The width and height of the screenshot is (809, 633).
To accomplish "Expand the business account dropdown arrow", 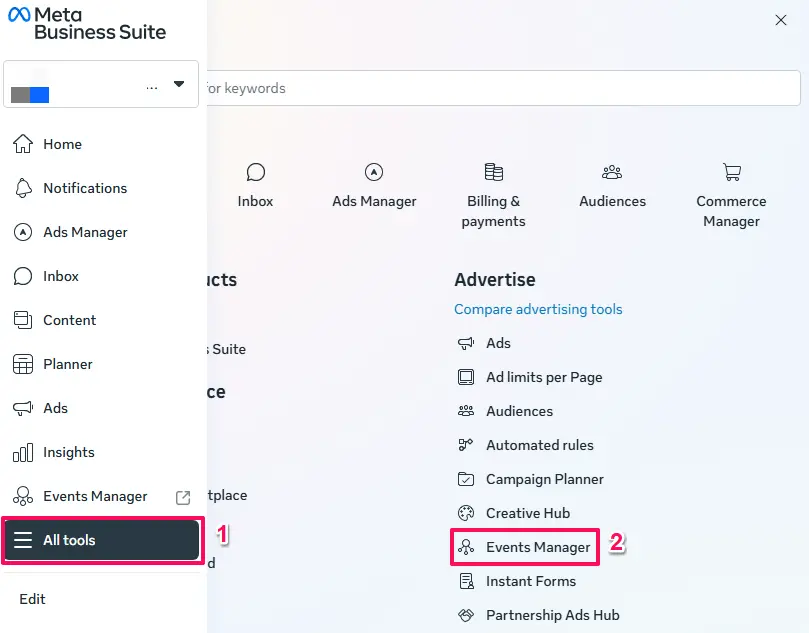I will (x=179, y=85).
